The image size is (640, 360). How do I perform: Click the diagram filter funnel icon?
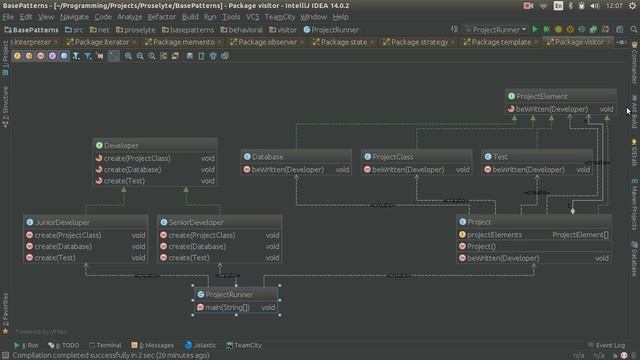88,56
